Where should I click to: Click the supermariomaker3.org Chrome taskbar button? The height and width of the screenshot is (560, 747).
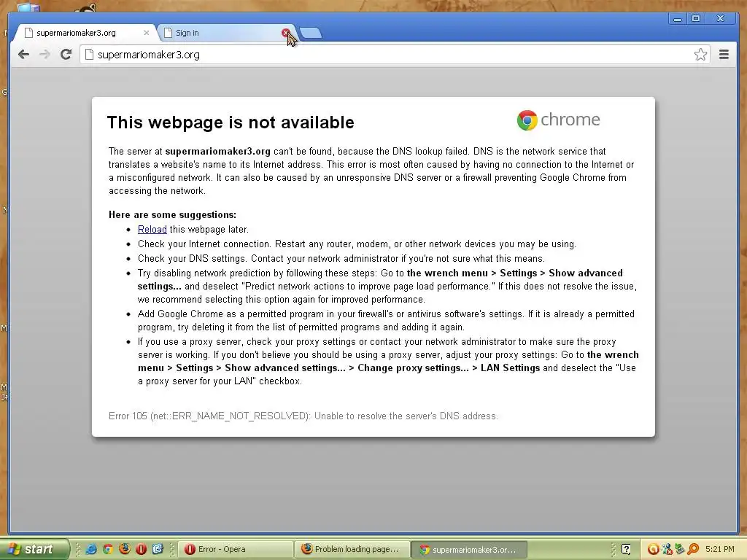[x=469, y=550]
